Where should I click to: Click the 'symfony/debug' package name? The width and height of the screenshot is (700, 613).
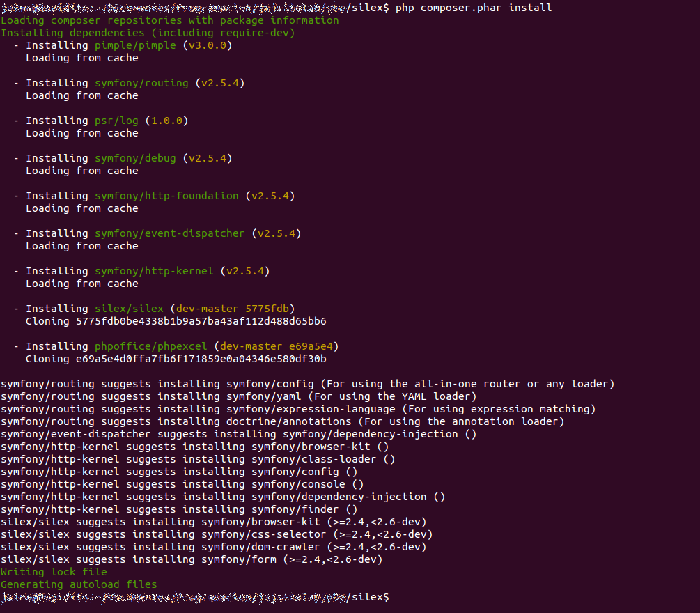pos(135,157)
